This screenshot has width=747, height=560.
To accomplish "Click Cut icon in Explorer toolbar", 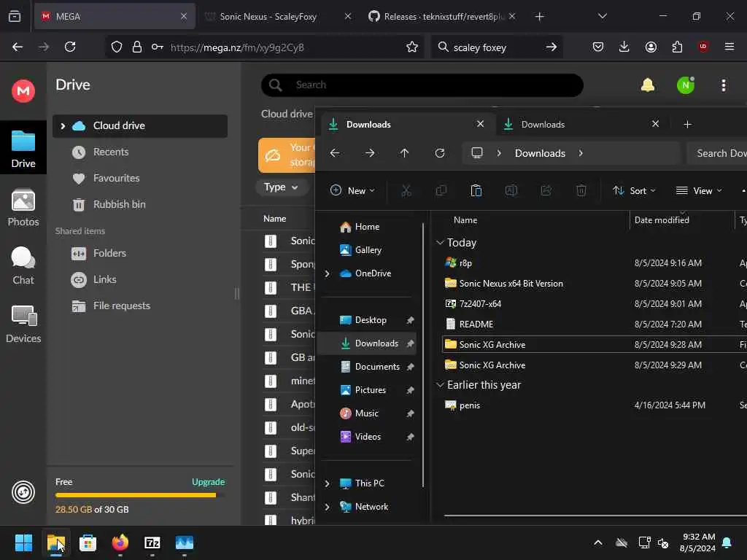I will coord(406,191).
